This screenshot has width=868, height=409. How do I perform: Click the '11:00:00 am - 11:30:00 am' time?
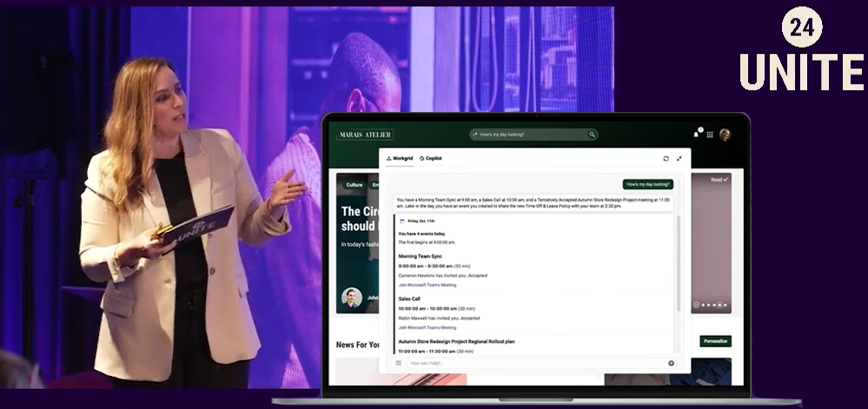(427, 351)
